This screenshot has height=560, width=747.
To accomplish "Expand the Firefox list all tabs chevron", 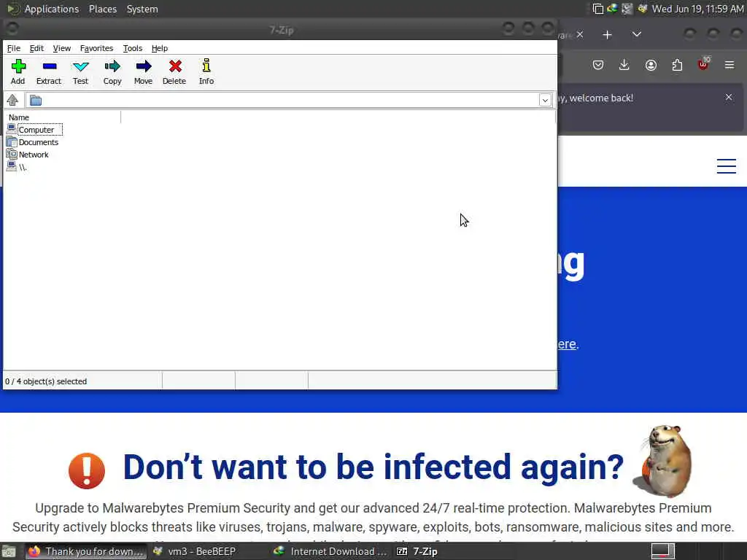I will click(x=636, y=34).
